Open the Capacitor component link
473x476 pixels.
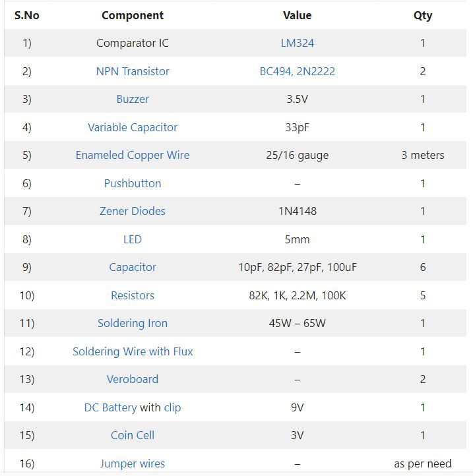(x=133, y=268)
